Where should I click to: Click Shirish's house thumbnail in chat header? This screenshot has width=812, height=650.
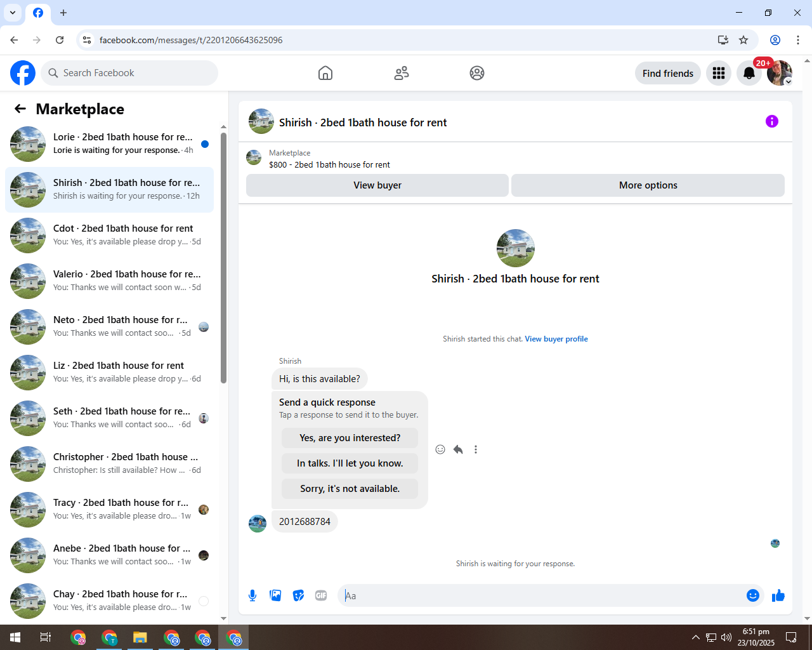click(x=261, y=121)
